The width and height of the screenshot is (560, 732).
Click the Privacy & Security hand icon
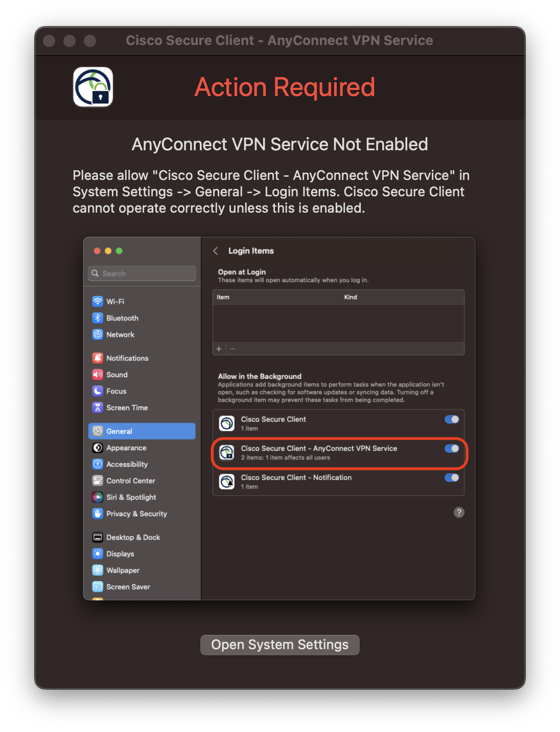(x=98, y=514)
